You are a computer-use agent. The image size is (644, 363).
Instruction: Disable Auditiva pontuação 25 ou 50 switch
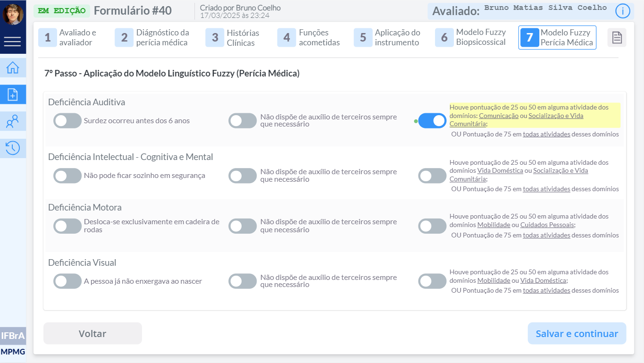[x=432, y=121]
